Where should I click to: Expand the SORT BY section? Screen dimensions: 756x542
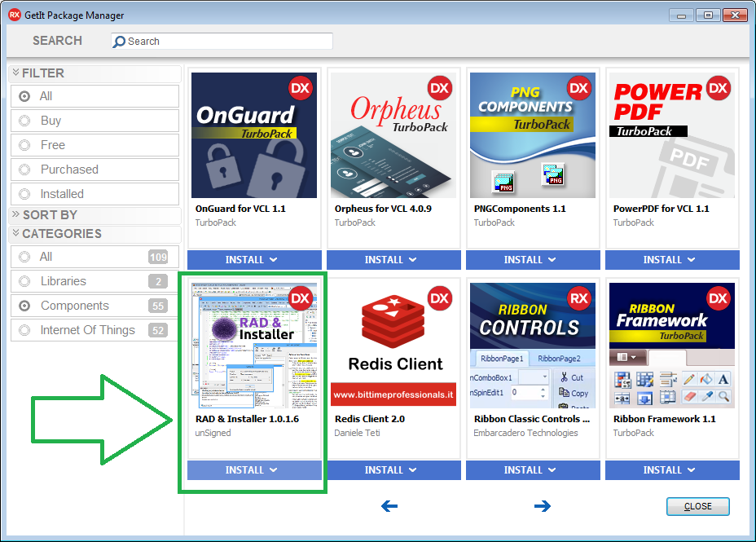point(95,215)
